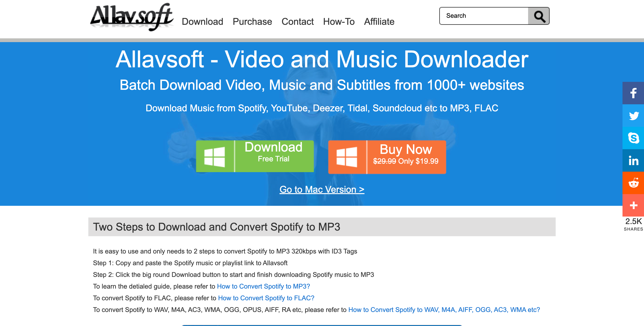
Task: Open the Affiliate menu item
Action: 379,22
